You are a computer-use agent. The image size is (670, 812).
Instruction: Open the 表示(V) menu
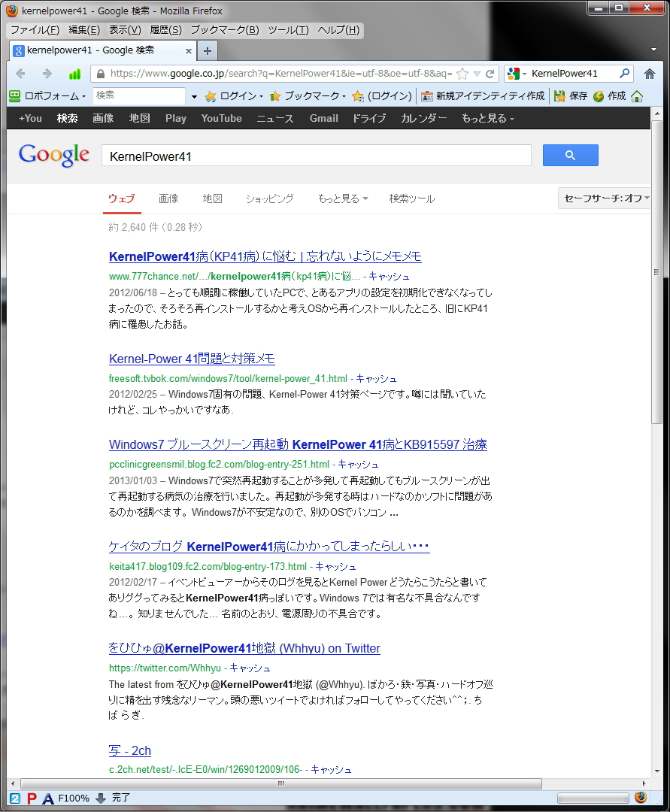(125, 30)
